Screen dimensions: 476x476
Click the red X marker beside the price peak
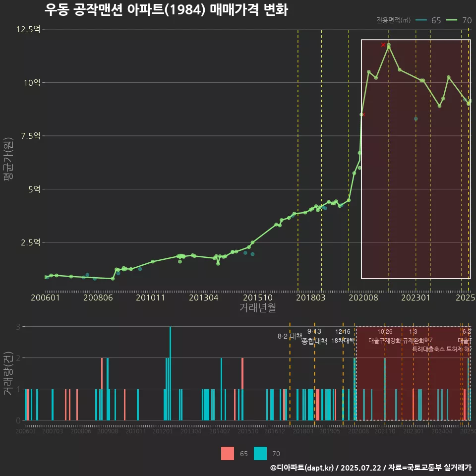(383, 45)
